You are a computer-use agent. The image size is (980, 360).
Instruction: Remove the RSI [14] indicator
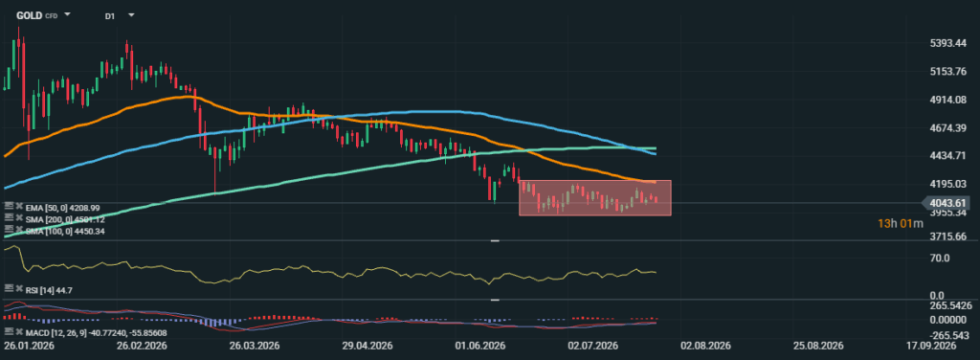(x=18, y=288)
